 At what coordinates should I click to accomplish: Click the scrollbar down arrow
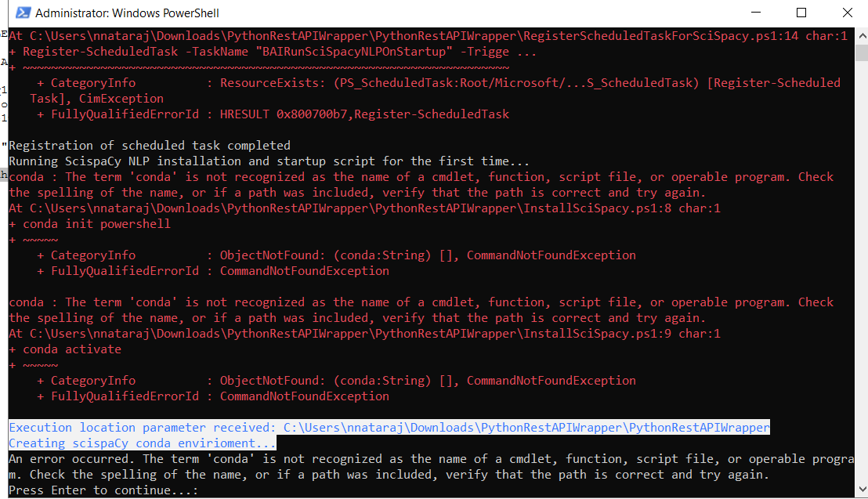click(862, 489)
